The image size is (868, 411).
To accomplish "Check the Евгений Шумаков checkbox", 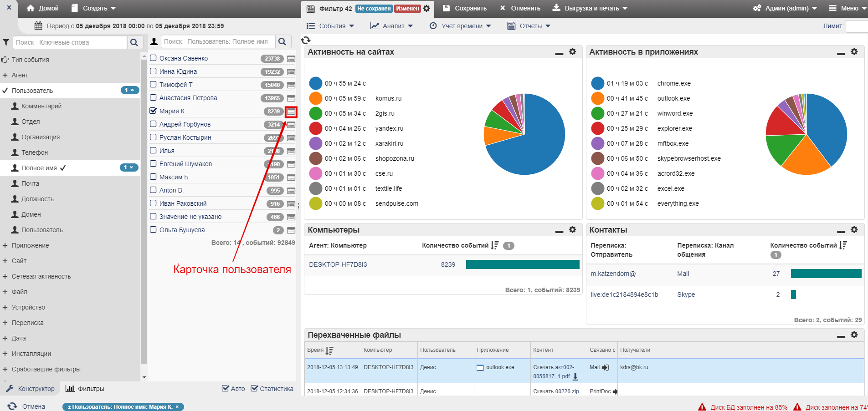I will (154, 164).
